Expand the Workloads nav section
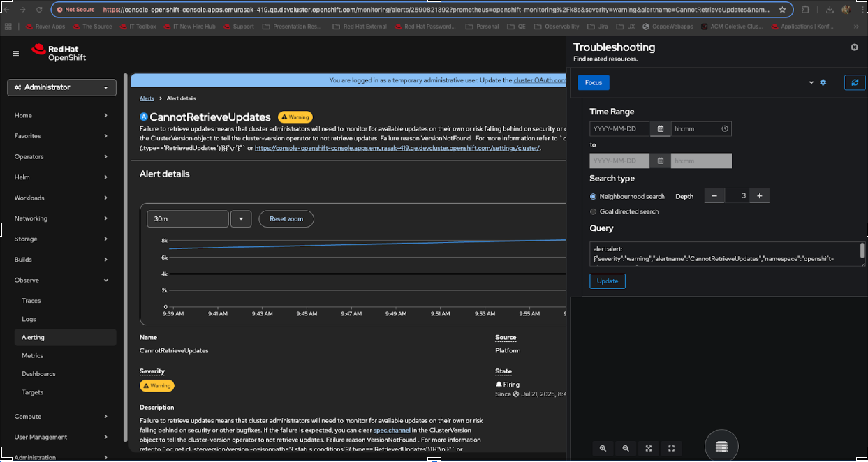This screenshot has width=868, height=462. [x=61, y=198]
